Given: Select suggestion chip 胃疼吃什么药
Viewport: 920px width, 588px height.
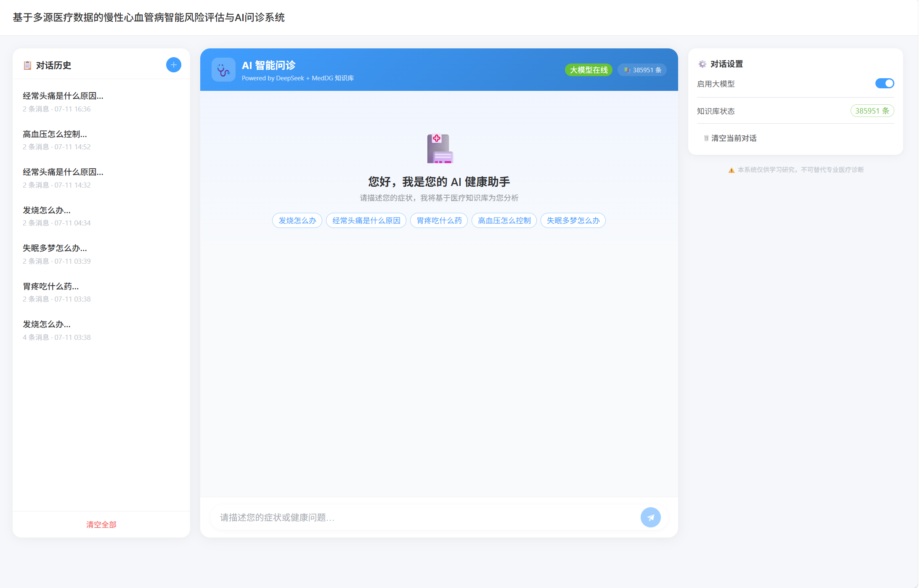Looking at the screenshot, I should click(439, 220).
